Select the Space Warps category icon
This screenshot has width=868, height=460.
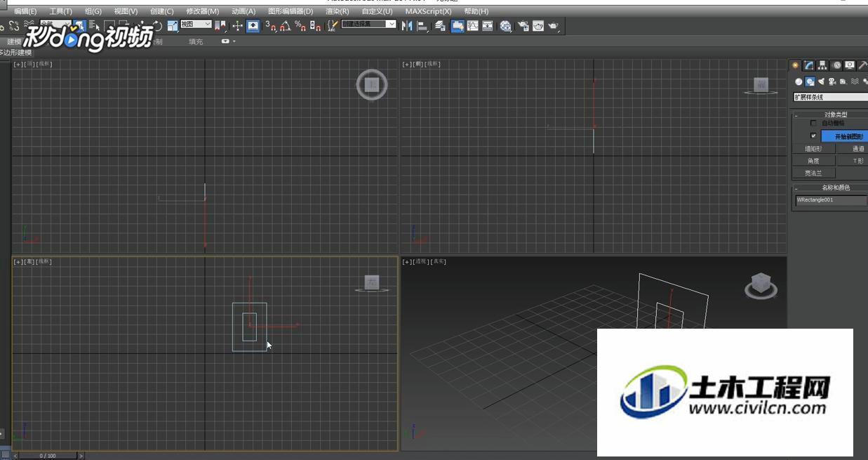pyautogui.click(x=855, y=81)
